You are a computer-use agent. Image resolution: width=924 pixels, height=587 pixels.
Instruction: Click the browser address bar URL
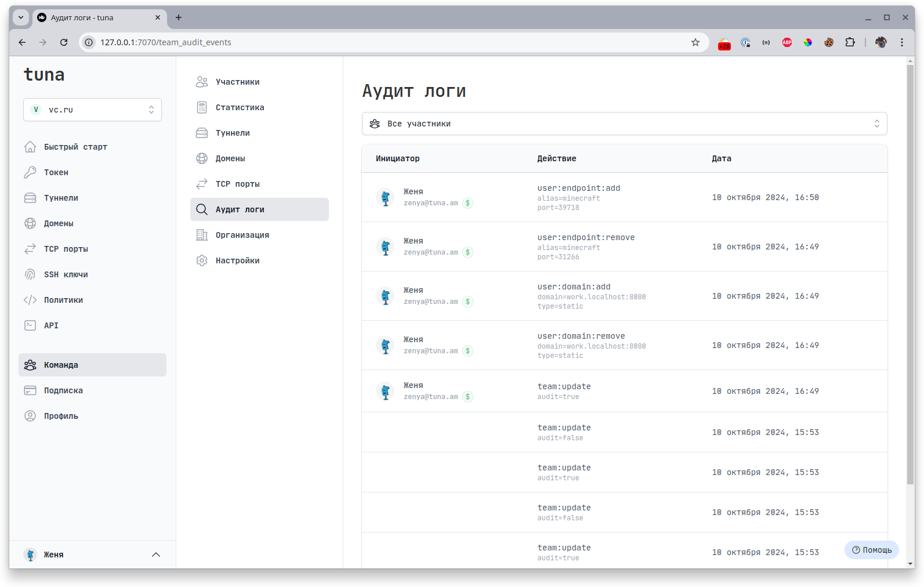(x=166, y=42)
